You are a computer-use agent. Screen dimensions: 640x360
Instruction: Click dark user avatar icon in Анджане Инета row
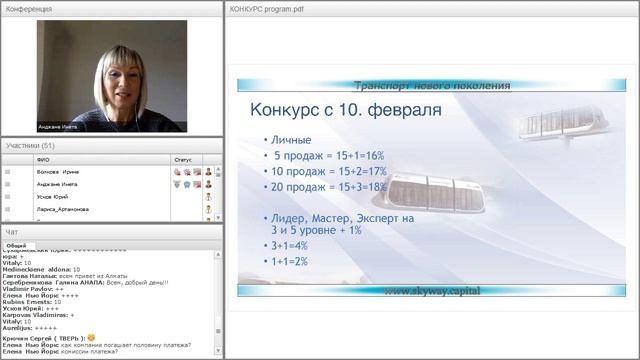pos(209,184)
